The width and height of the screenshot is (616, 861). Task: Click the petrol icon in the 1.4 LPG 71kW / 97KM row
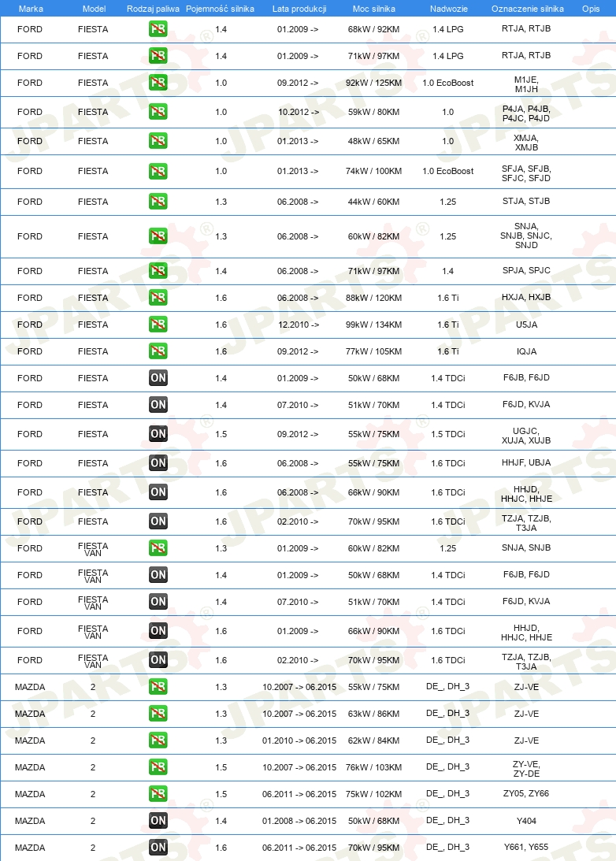coord(158,56)
